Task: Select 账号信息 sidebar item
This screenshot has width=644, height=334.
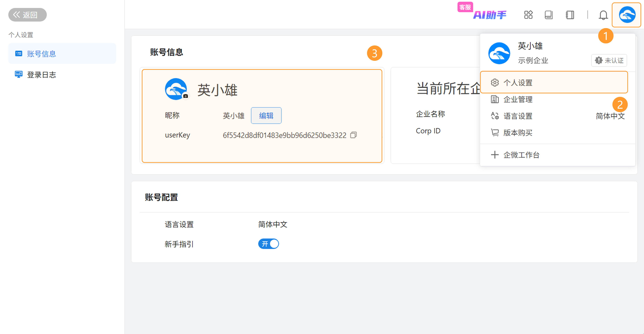Action: (41, 54)
